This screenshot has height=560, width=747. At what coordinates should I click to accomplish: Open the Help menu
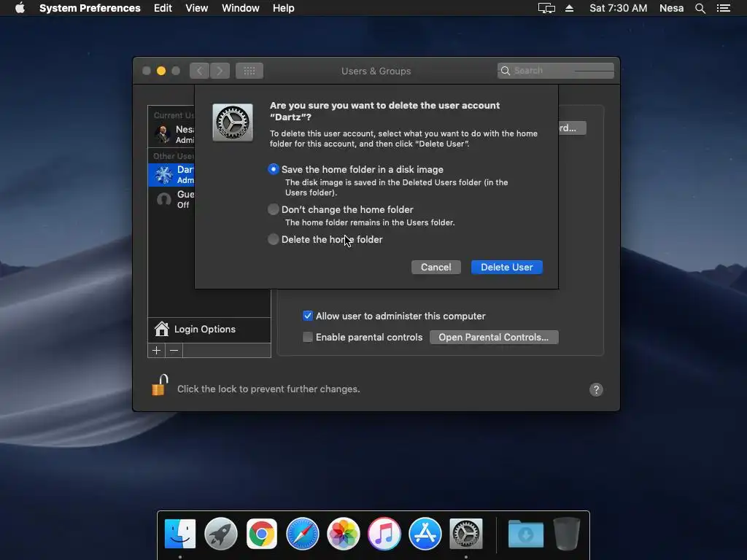(x=284, y=8)
